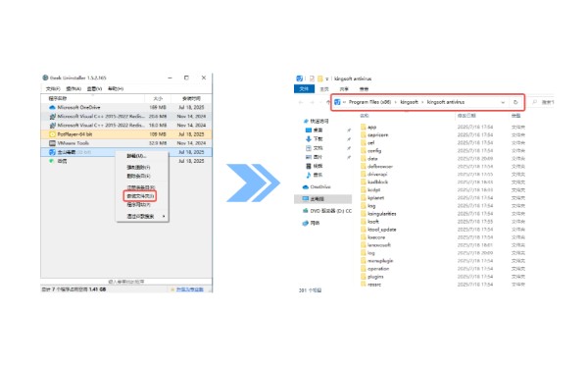The width and height of the screenshot is (588, 366).
Task: Select the PotPlayer-64 bit icon in the list
Action: [x=53, y=134]
